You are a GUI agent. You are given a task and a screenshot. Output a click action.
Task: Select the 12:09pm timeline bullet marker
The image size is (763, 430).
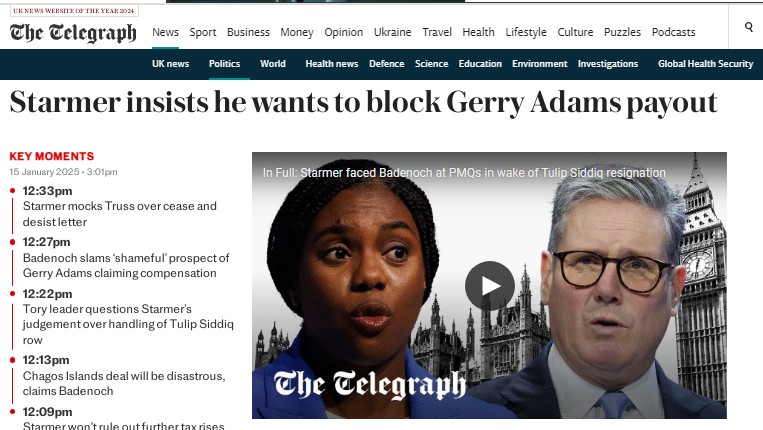[x=13, y=412]
